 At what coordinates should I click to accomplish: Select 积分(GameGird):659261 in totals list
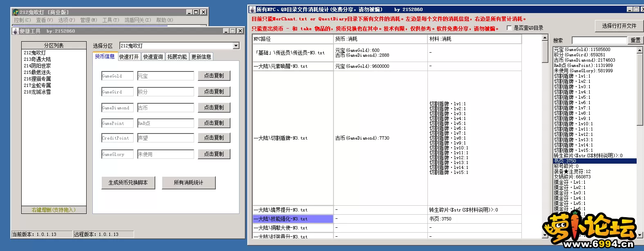(579, 55)
